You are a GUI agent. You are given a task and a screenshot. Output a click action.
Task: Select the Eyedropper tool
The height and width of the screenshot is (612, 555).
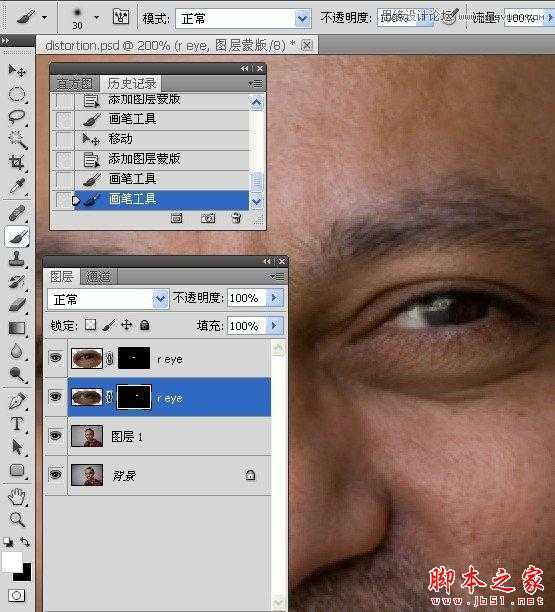click(x=17, y=185)
